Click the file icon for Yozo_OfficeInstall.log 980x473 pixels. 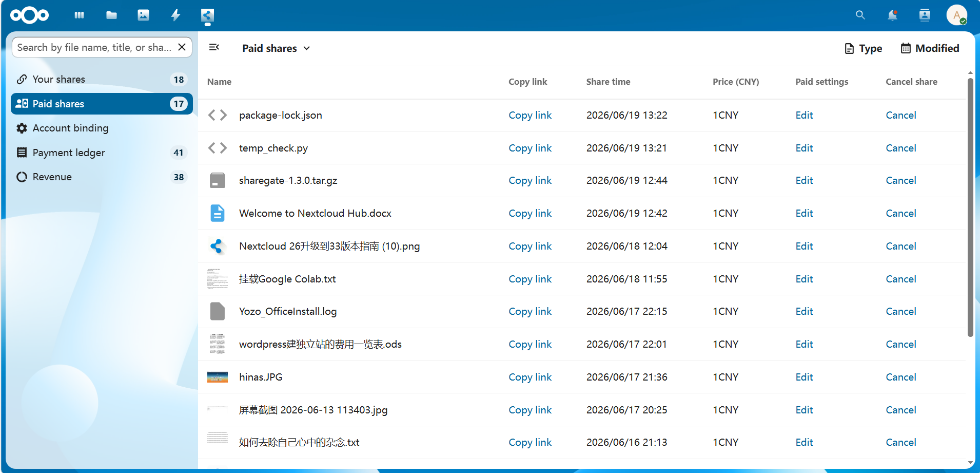coord(218,311)
